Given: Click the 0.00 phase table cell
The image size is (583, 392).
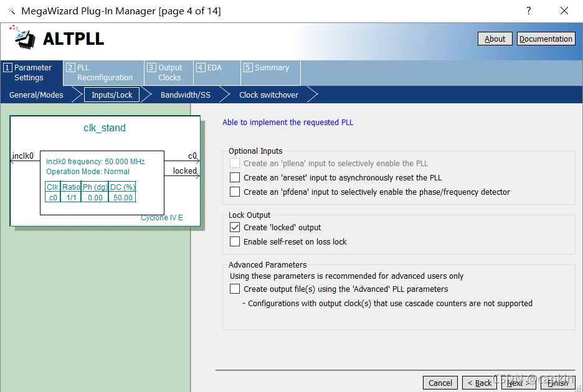Looking at the screenshot, I should point(95,198).
